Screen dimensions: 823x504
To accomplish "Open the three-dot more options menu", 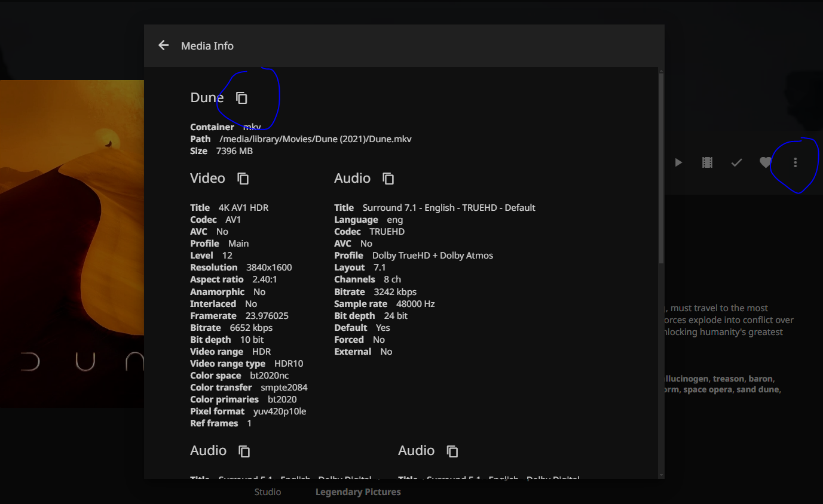I will 795,162.
